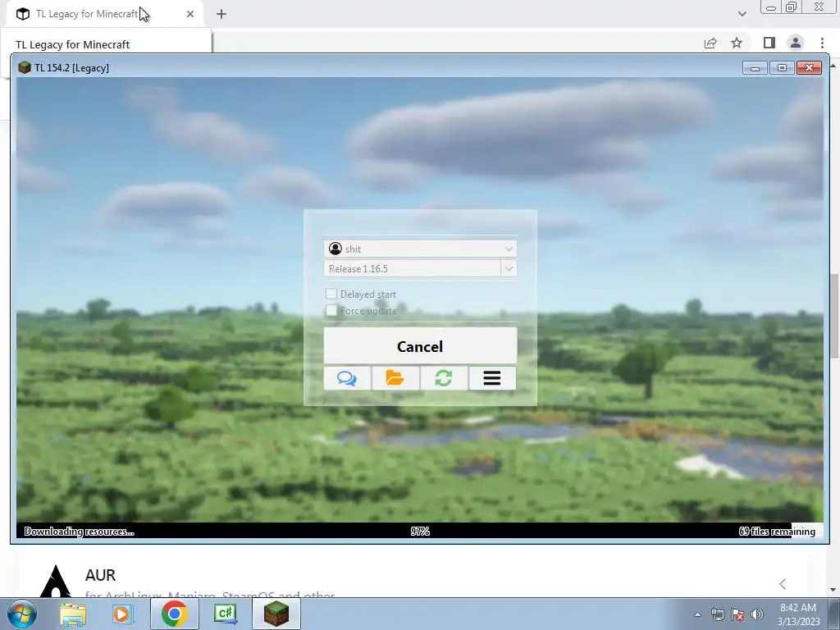The height and width of the screenshot is (630, 840).
Task: Open the Windows Start button
Action: point(22,614)
